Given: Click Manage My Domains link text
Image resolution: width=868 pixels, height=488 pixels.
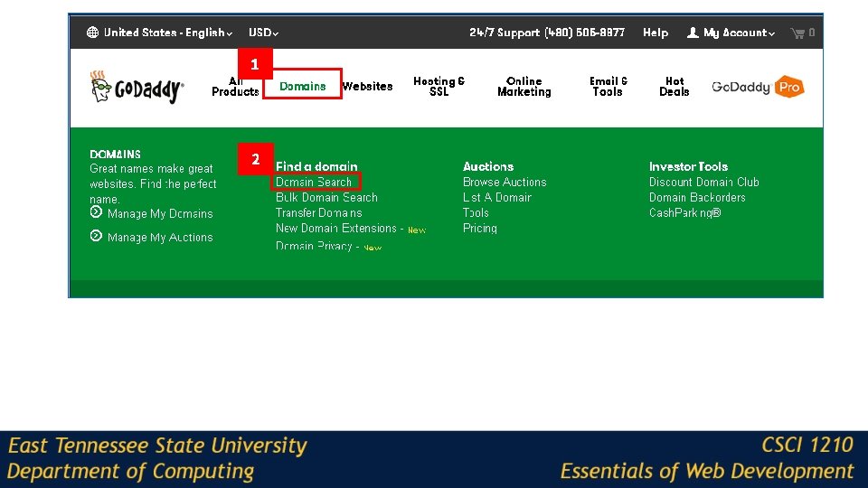Looking at the screenshot, I should coord(160,213).
